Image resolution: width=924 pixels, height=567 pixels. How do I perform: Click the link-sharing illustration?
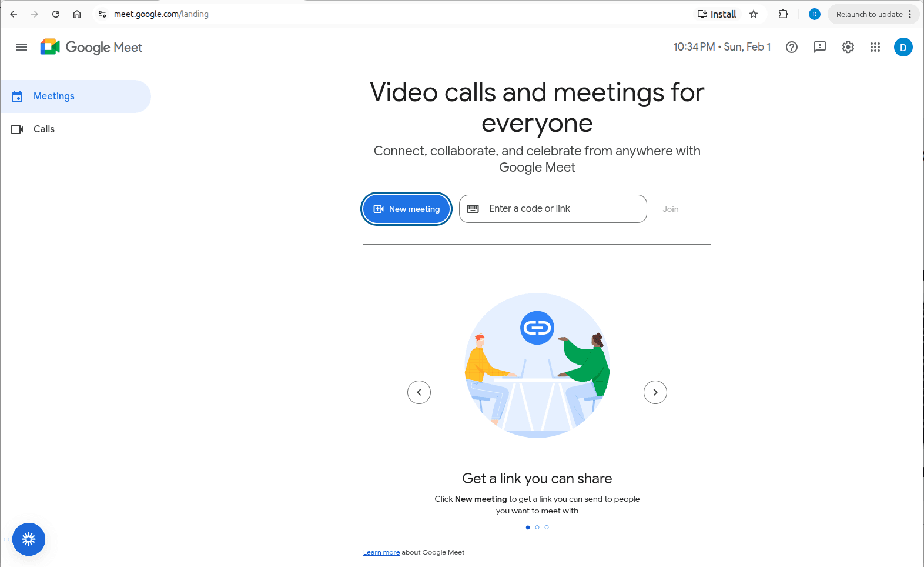pos(537,365)
